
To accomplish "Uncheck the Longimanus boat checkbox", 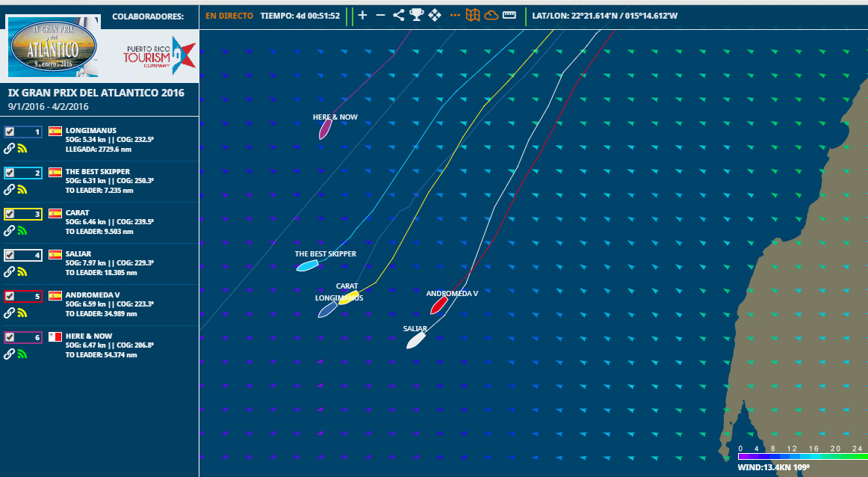I will (x=10, y=132).
